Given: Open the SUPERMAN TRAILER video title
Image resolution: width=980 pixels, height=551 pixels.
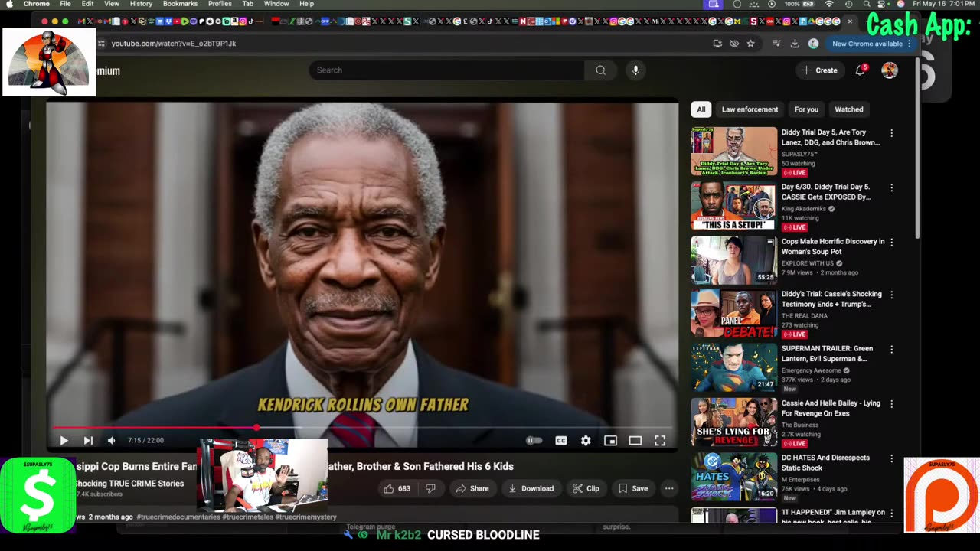Looking at the screenshot, I should point(827,354).
